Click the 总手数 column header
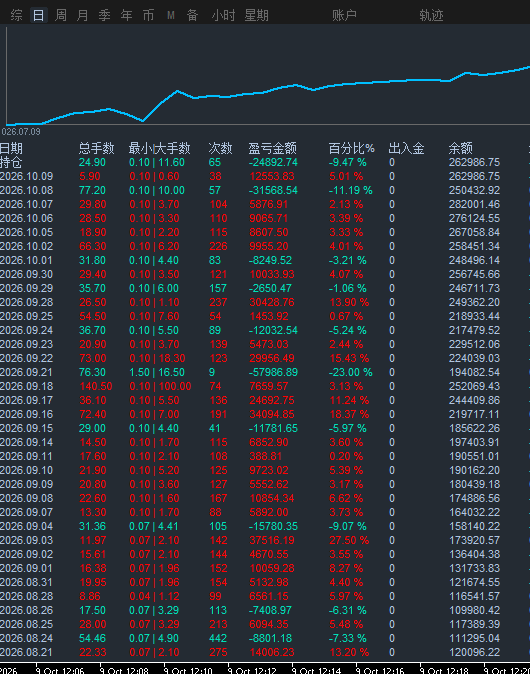This screenshot has width=530, height=674. (x=96, y=149)
